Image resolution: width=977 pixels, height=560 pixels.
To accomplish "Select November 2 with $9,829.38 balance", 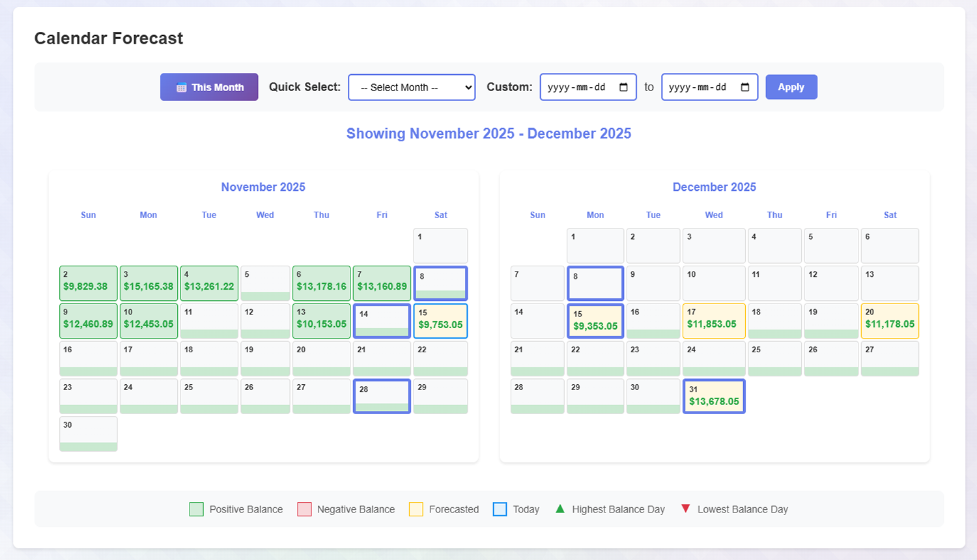I will pyautogui.click(x=88, y=283).
